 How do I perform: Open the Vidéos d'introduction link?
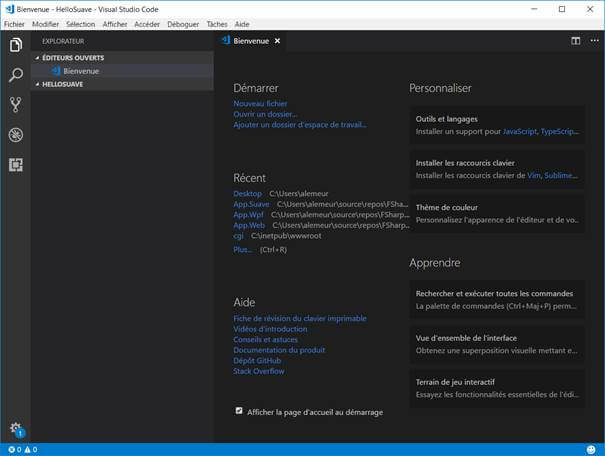270,329
